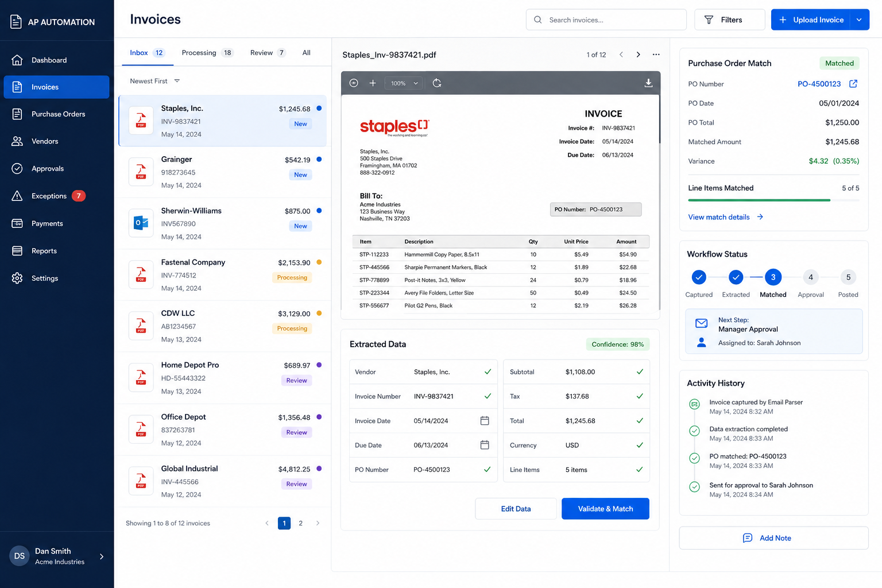Expand the Upload Invoice dropdown arrow
Viewport: 882px width, 588px height.
click(x=859, y=20)
